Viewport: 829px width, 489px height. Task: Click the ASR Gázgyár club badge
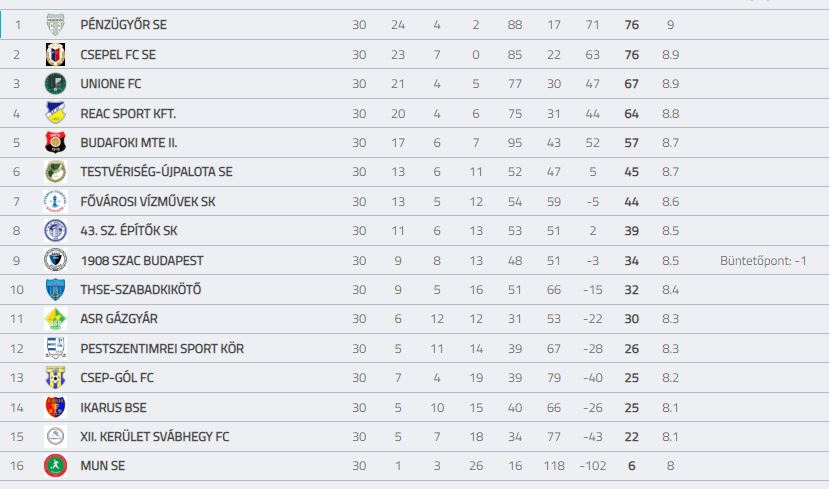tap(55, 319)
